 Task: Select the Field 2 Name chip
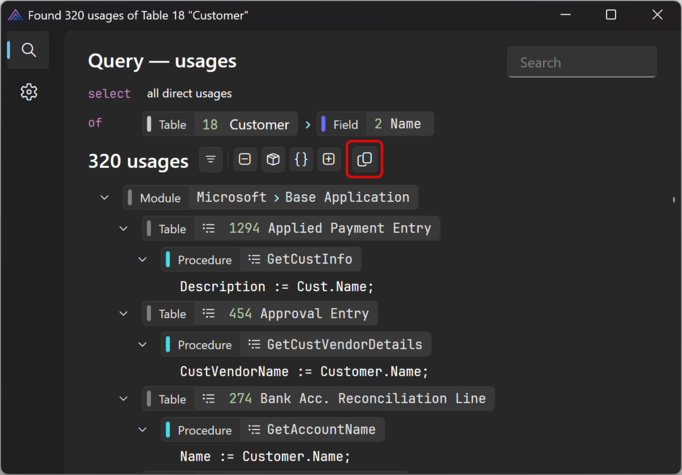(x=375, y=125)
